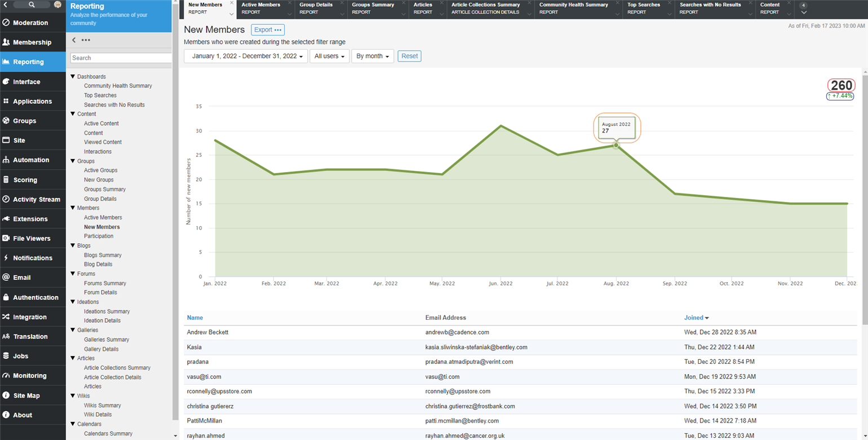
Task: Collapse the Wikis tree group
Action: [x=73, y=396]
